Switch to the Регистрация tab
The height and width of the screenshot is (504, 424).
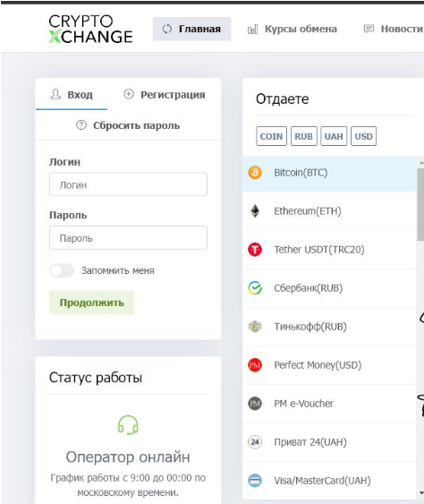[x=165, y=95]
